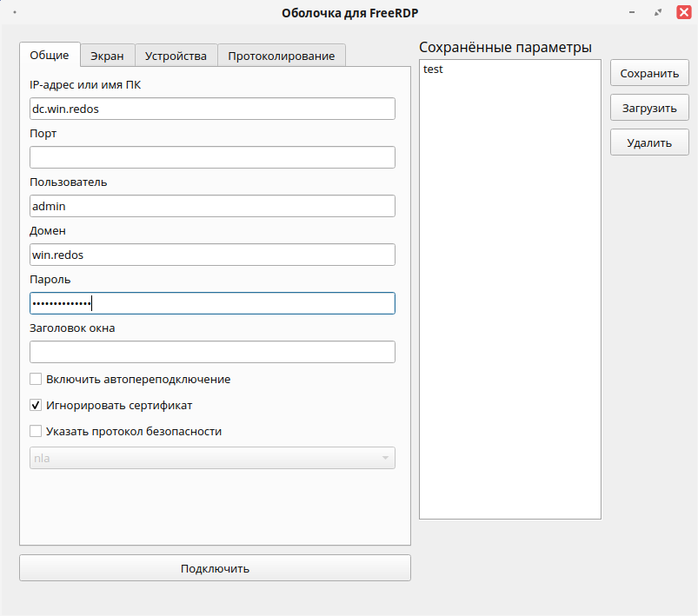The image size is (698, 616).
Task: Enable Включить автопереподключение checkbox
Action: pos(36,379)
